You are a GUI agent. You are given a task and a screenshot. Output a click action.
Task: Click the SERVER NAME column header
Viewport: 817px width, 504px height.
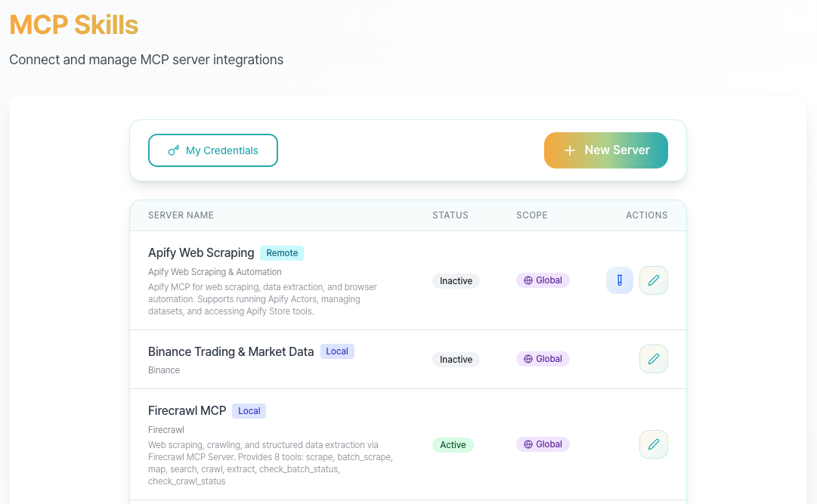[x=181, y=215]
